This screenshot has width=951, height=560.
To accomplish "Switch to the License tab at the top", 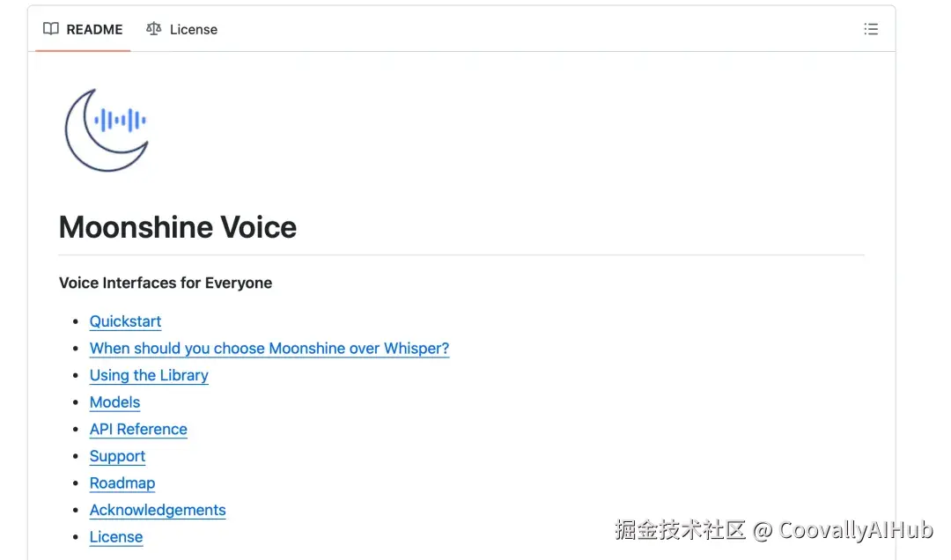I will (x=193, y=29).
